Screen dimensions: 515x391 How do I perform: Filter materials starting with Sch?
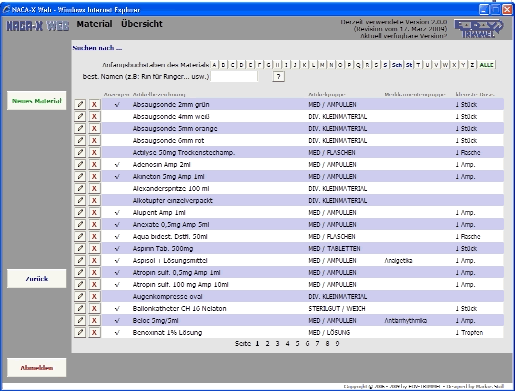pyautogui.click(x=397, y=65)
